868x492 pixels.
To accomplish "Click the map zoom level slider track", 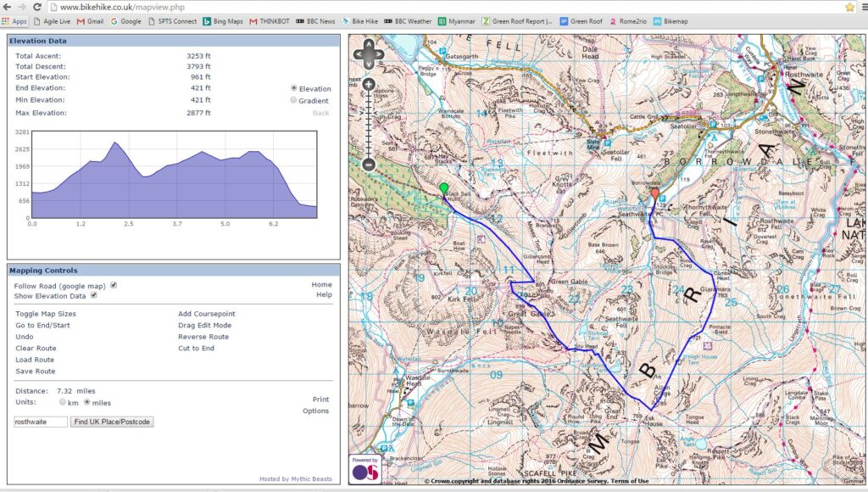I will [369, 124].
